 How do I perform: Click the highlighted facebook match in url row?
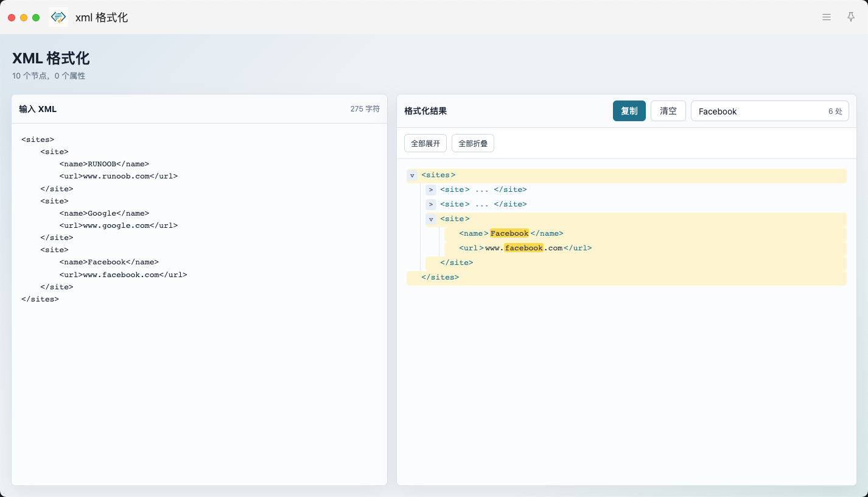(523, 248)
